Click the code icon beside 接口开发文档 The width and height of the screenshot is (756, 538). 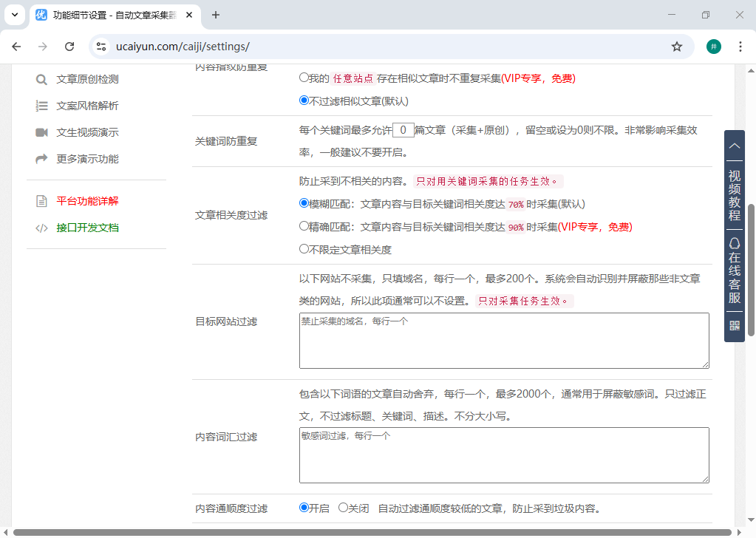click(41, 228)
